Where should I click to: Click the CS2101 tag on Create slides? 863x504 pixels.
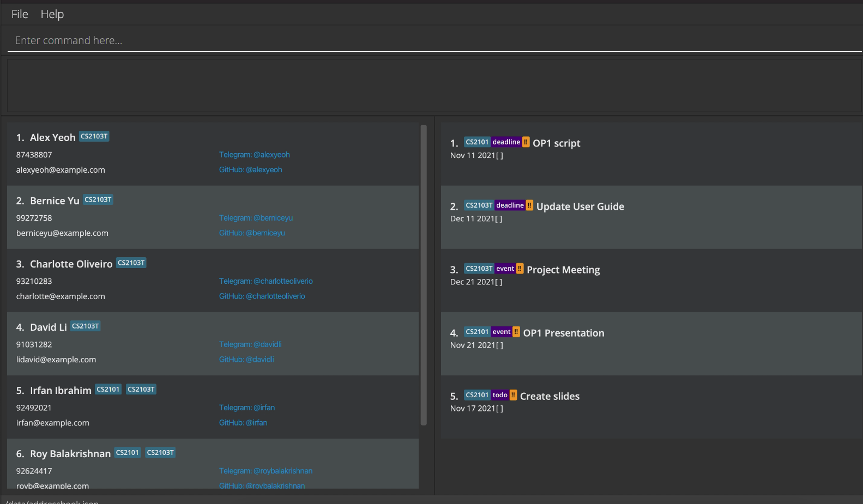477,395
